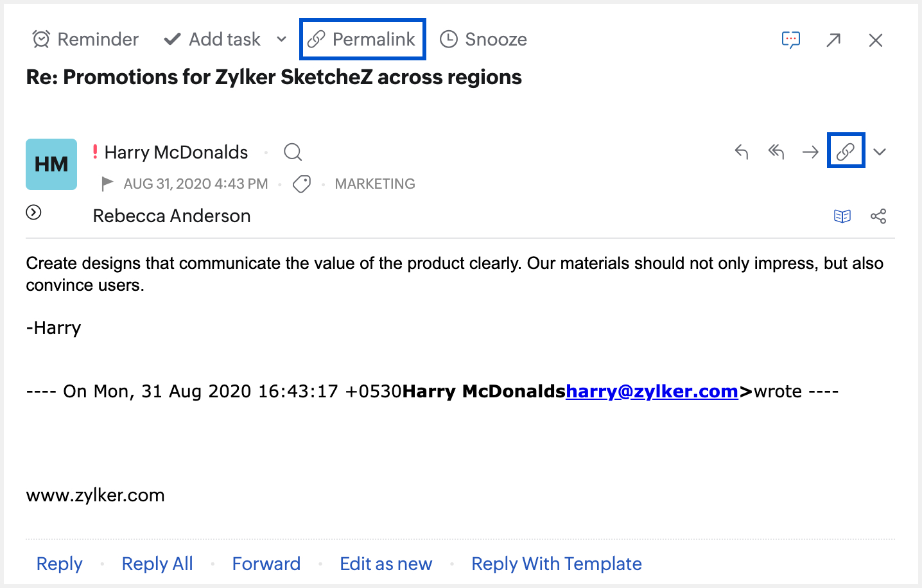Click the tag label icon
Screen dimensions: 922x588
pyautogui.click(x=302, y=184)
